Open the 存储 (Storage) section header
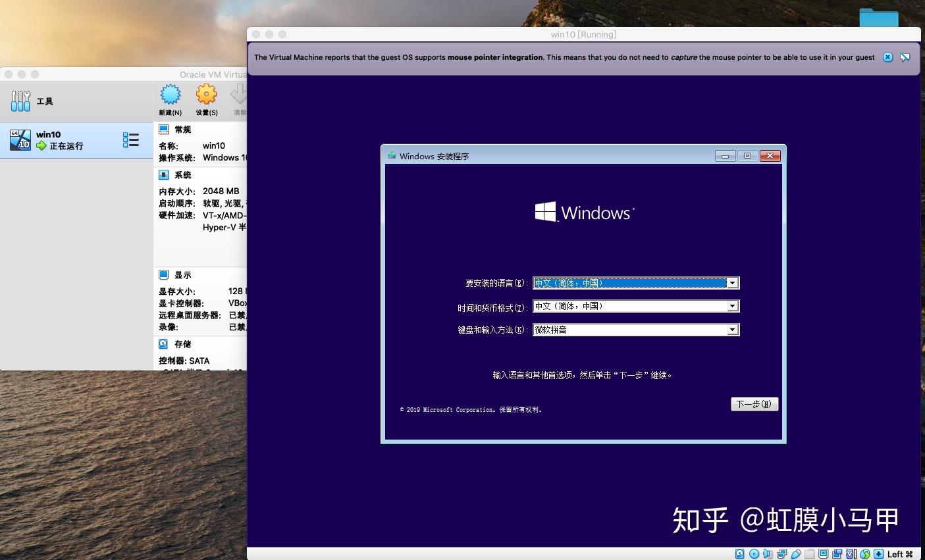The image size is (925, 560). tap(183, 344)
